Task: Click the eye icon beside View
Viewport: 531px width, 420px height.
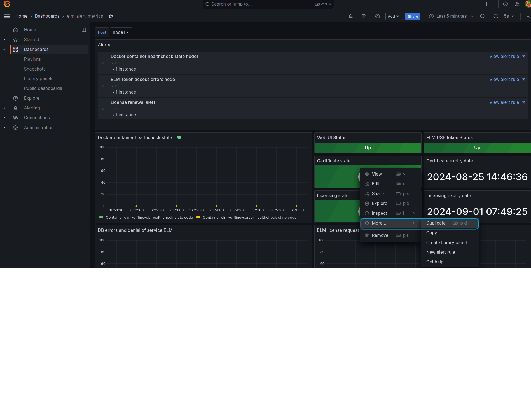Action: 367,174
